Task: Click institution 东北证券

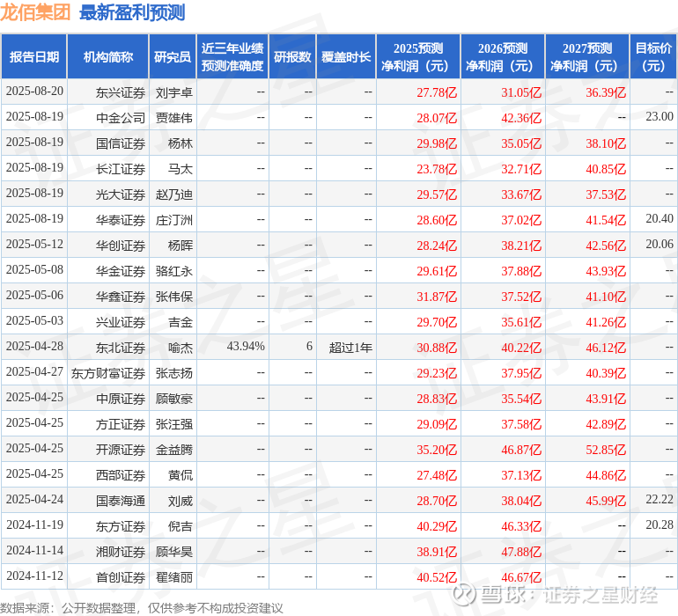Action: coord(121,348)
